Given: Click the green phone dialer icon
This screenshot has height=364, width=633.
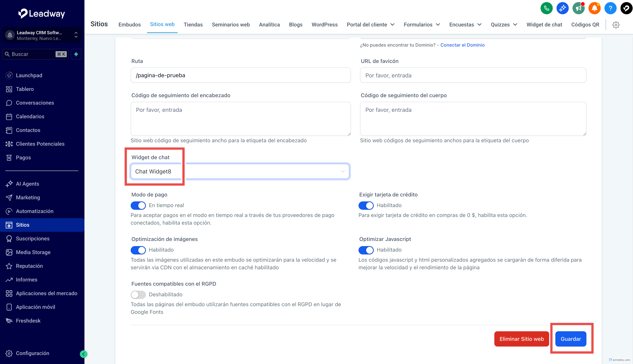Looking at the screenshot, I should [546, 8].
